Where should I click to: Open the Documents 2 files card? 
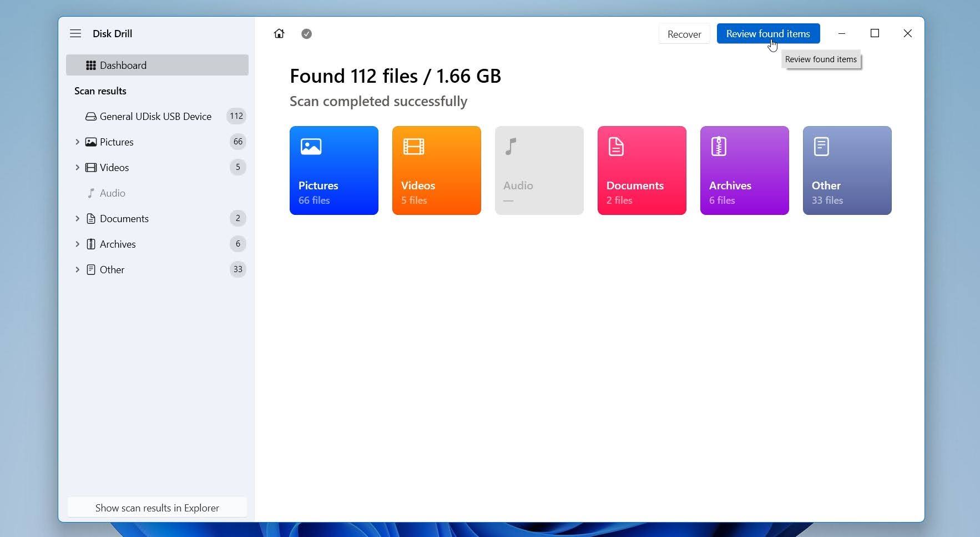642,170
